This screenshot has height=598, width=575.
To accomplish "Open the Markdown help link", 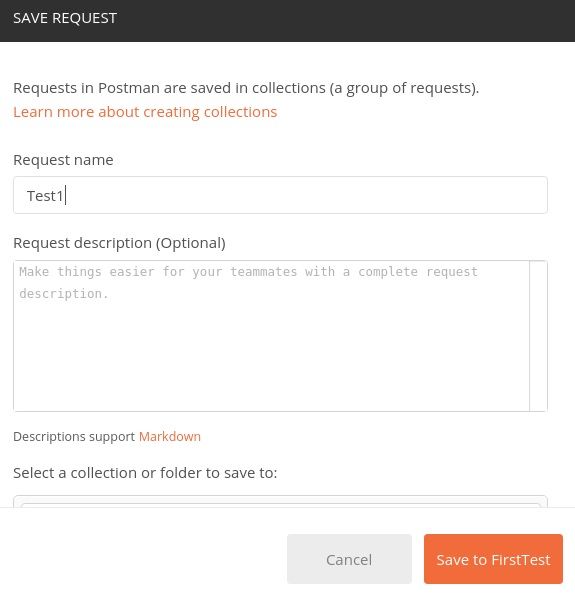I will point(170,436).
